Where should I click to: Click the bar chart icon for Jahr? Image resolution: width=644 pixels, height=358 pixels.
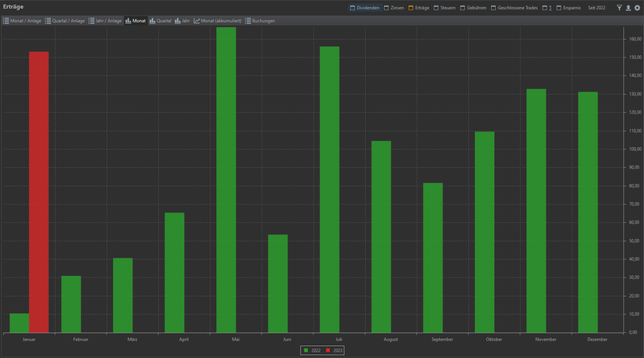pos(178,21)
